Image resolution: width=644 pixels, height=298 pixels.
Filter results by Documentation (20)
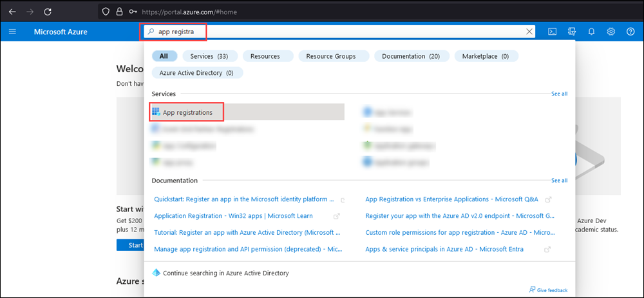[410, 56]
